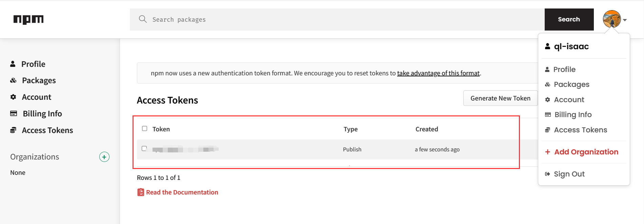This screenshot has width=644, height=224.
Task: Click the None organizations entry
Action: pos(18,172)
